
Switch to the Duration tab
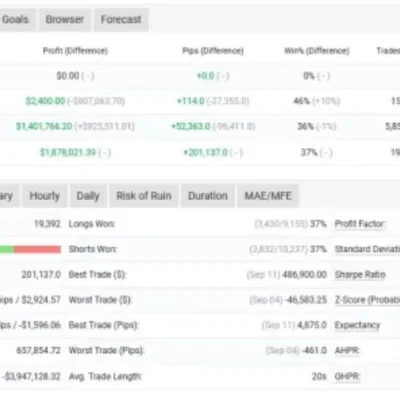[x=208, y=196]
